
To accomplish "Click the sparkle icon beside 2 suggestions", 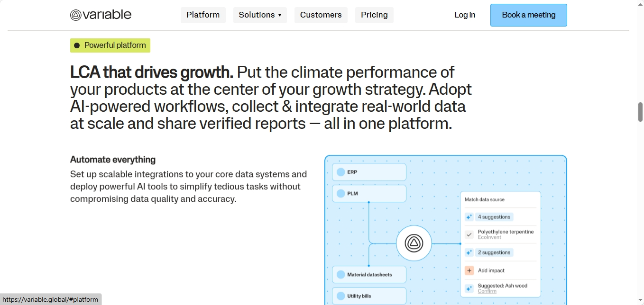I will point(469,252).
